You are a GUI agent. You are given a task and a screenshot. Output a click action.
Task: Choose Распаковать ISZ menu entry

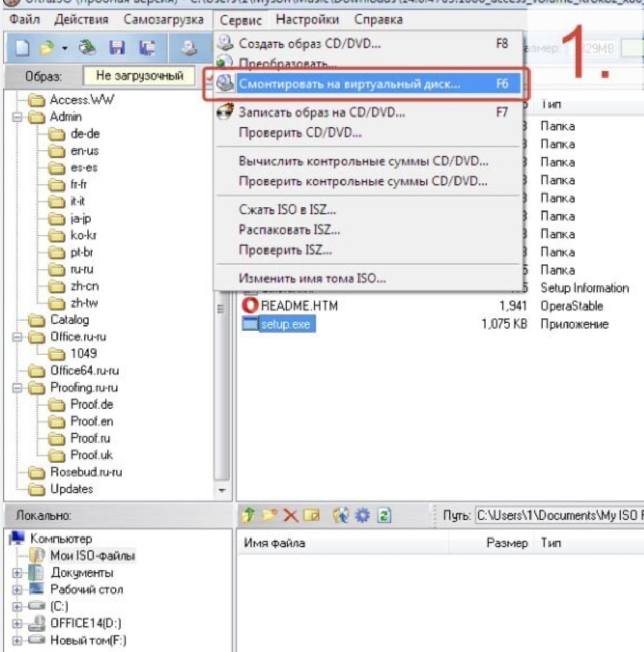coord(368,229)
